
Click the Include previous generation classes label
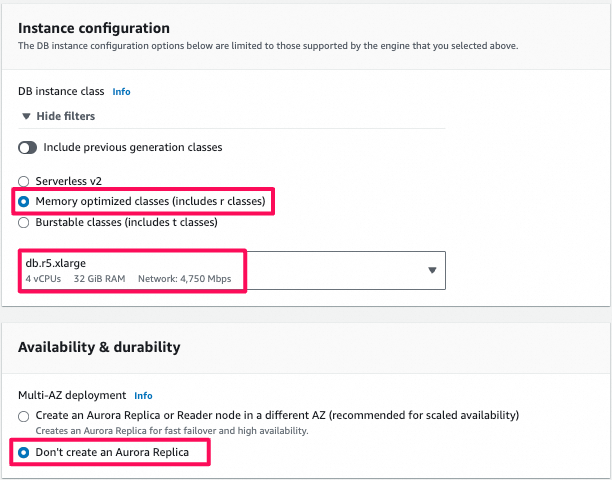click(x=132, y=147)
